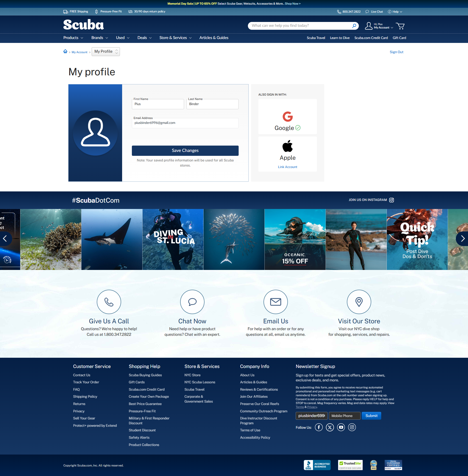
Task: Click the Bizrate Customer Certified badge
Action: point(393,465)
